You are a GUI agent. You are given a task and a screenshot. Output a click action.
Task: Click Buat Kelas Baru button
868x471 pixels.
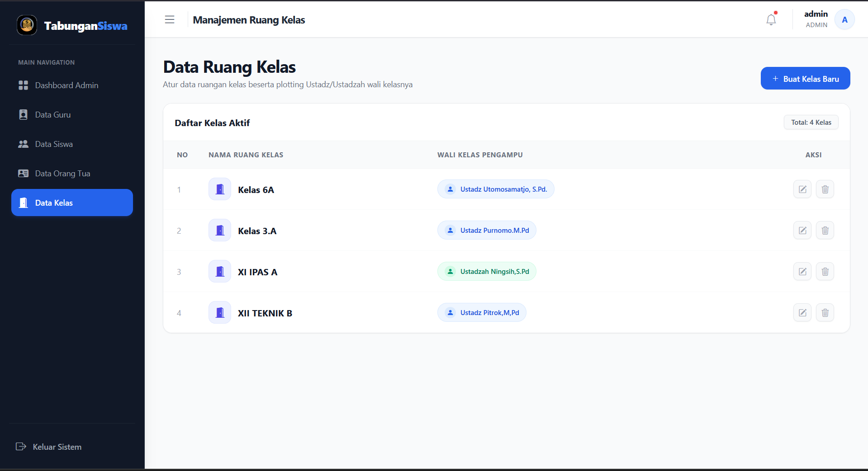click(x=805, y=78)
